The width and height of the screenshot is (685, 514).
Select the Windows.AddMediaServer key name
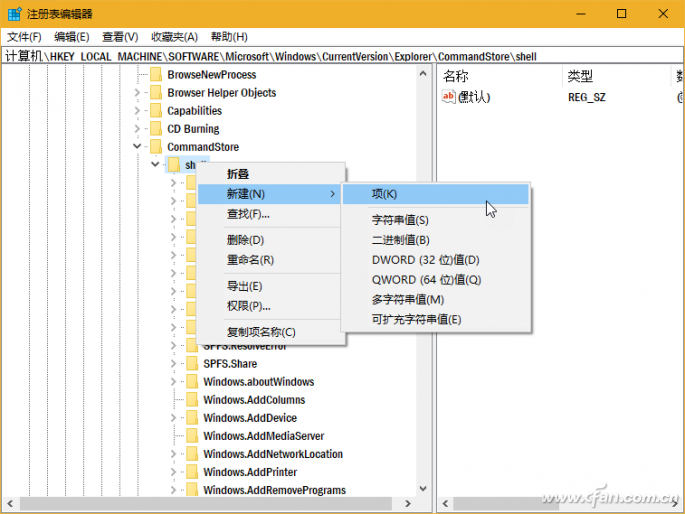click(x=263, y=436)
